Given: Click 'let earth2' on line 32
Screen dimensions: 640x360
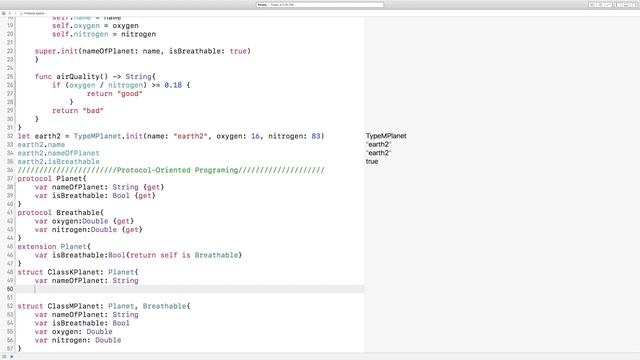Looking at the screenshot, I should 39,136.
